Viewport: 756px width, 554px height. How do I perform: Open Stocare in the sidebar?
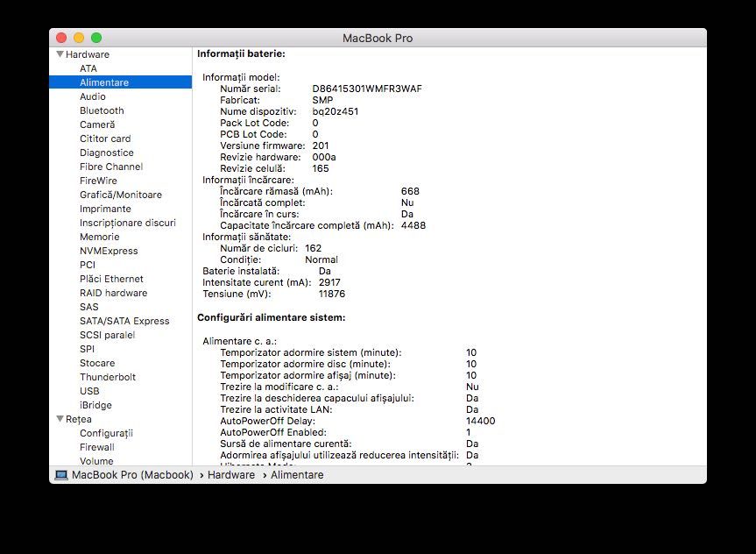pyautogui.click(x=97, y=362)
